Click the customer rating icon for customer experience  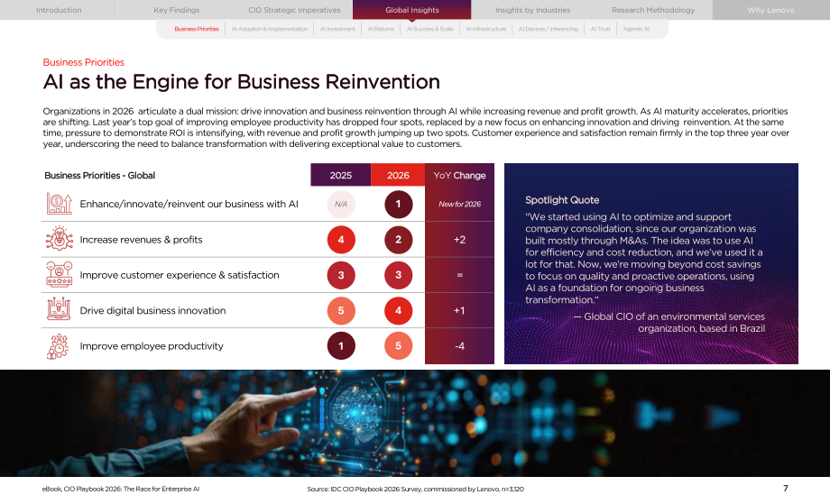coord(60,274)
